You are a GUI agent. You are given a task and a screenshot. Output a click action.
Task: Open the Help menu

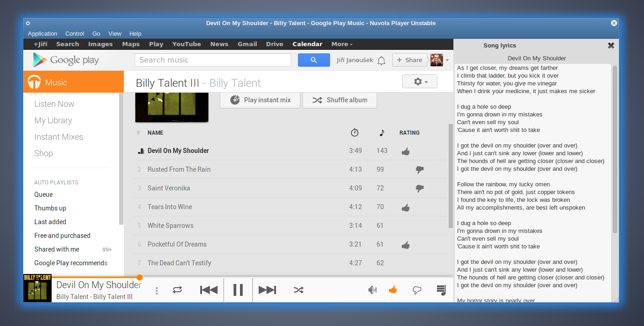[x=135, y=33]
